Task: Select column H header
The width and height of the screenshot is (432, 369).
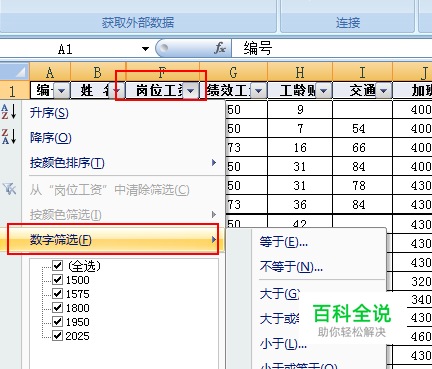Action: coord(300,72)
